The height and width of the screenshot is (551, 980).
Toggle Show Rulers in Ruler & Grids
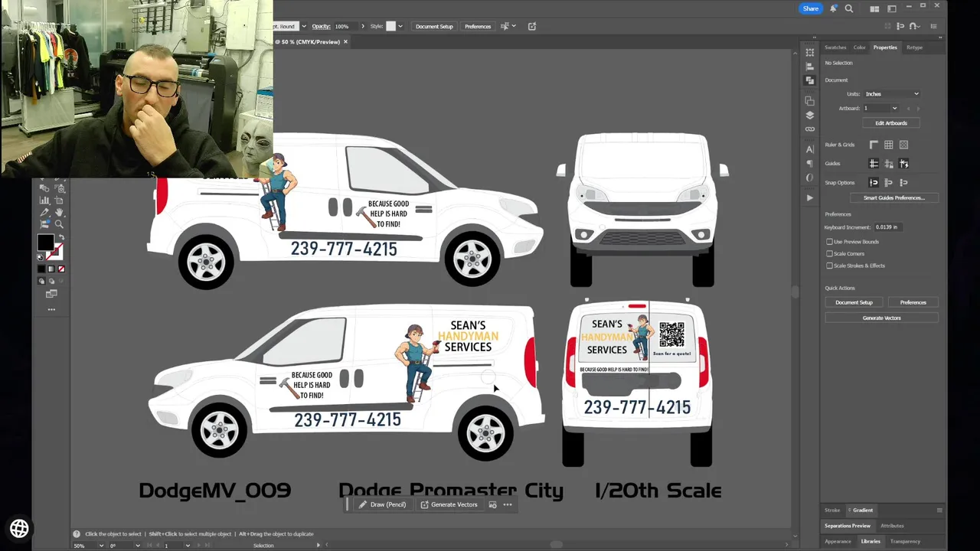[874, 145]
